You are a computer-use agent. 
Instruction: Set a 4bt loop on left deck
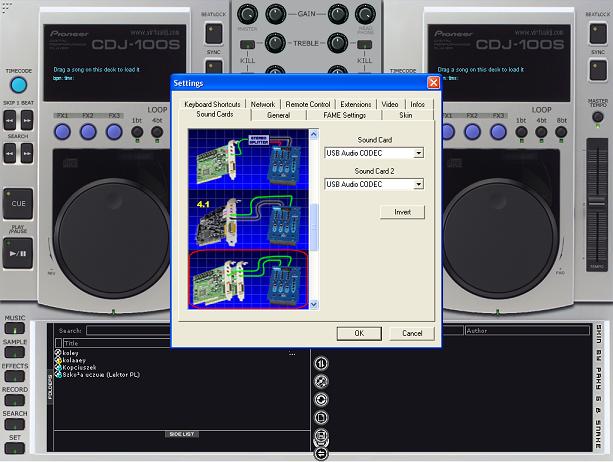pyautogui.click(x=157, y=132)
